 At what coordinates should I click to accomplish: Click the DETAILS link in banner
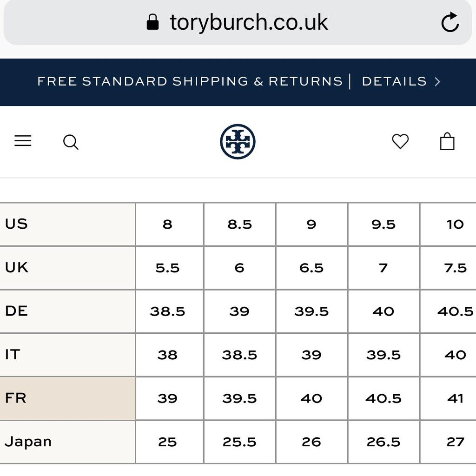coord(394,82)
